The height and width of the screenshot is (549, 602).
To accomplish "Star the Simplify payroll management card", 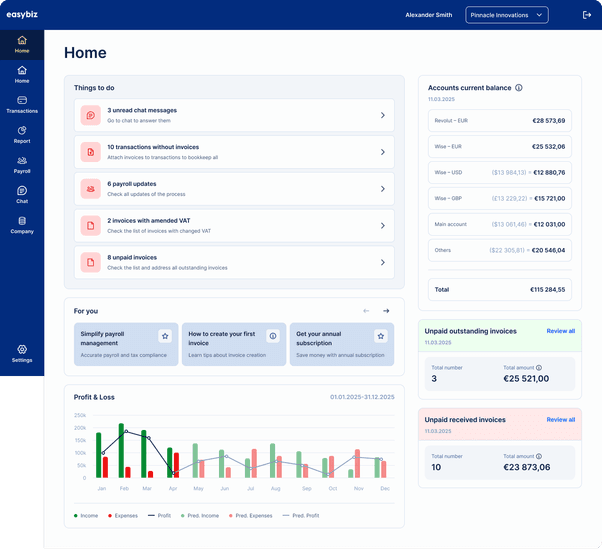I will [165, 336].
